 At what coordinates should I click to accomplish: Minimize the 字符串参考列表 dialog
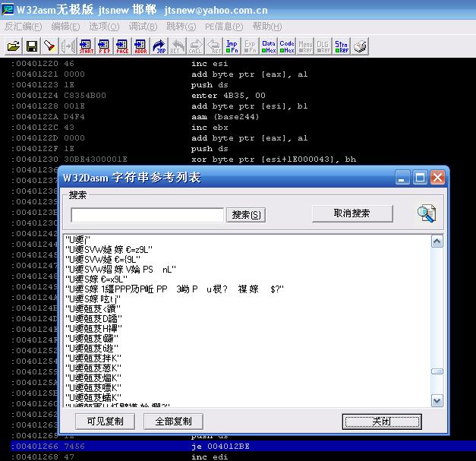point(402,178)
